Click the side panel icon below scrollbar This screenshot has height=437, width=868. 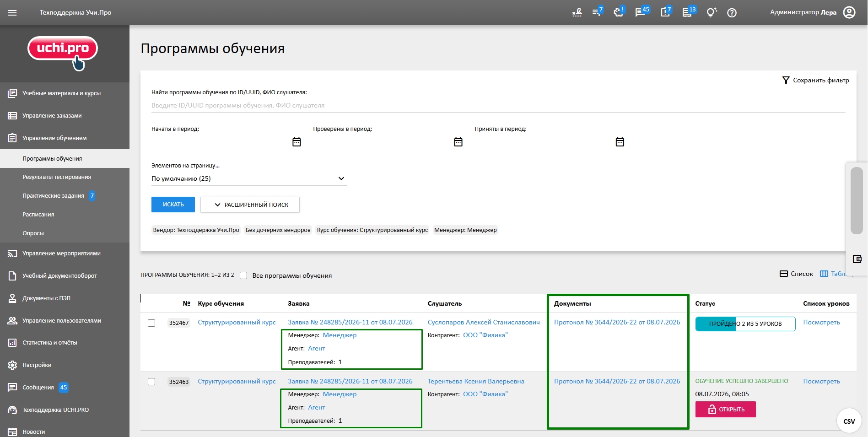coord(857,259)
